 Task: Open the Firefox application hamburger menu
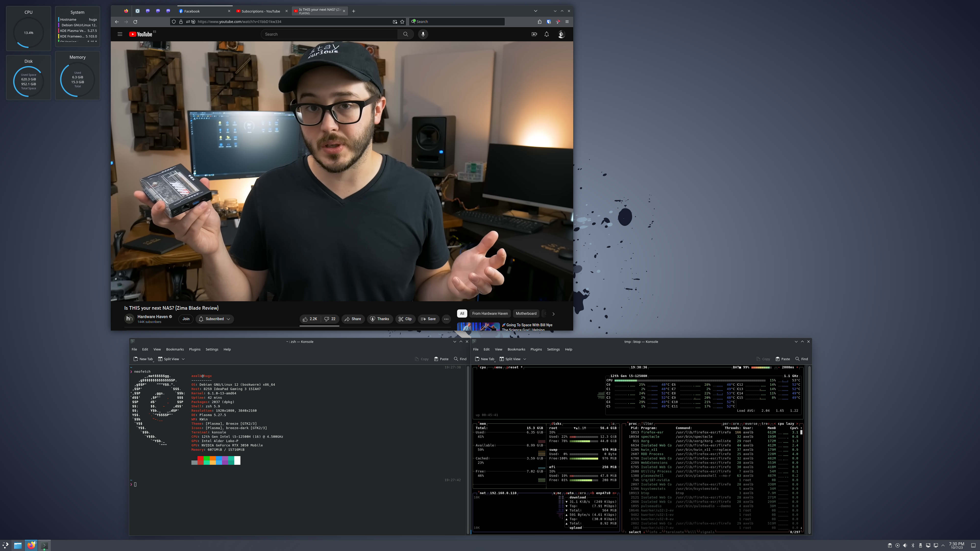click(x=567, y=22)
